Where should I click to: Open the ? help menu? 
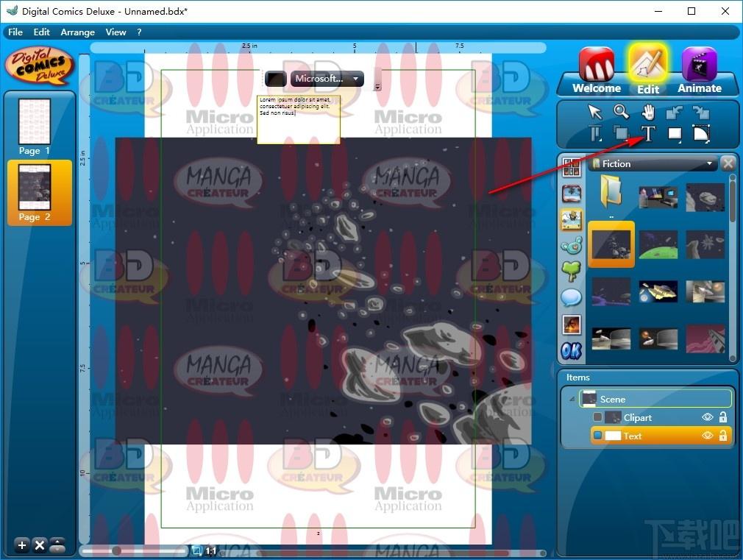coord(139,32)
